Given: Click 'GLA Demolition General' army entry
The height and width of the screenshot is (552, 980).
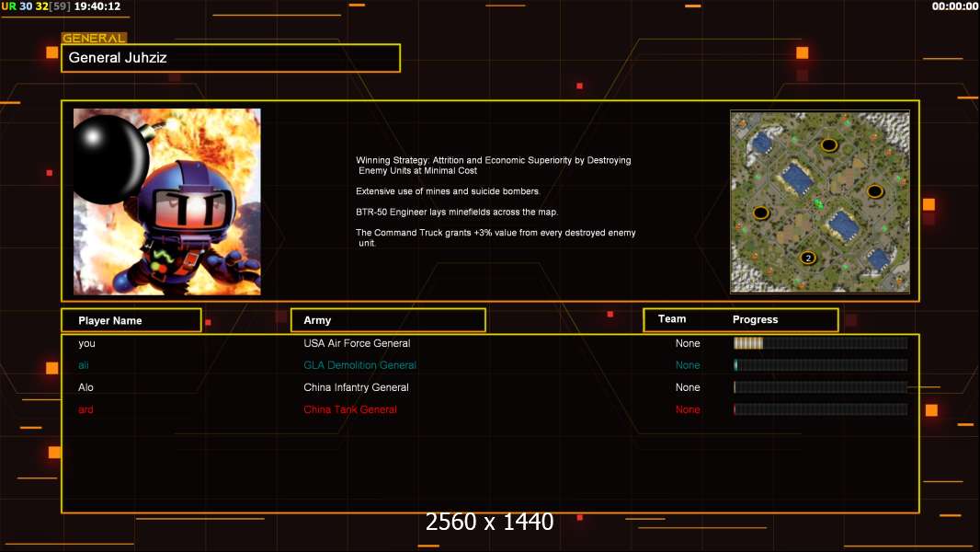Looking at the screenshot, I should [360, 365].
